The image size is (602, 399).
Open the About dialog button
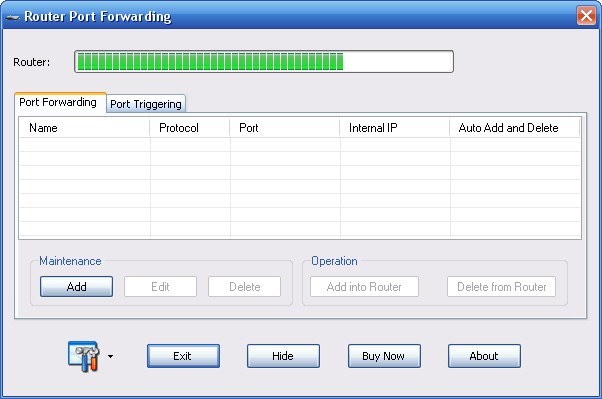click(485, 356)
